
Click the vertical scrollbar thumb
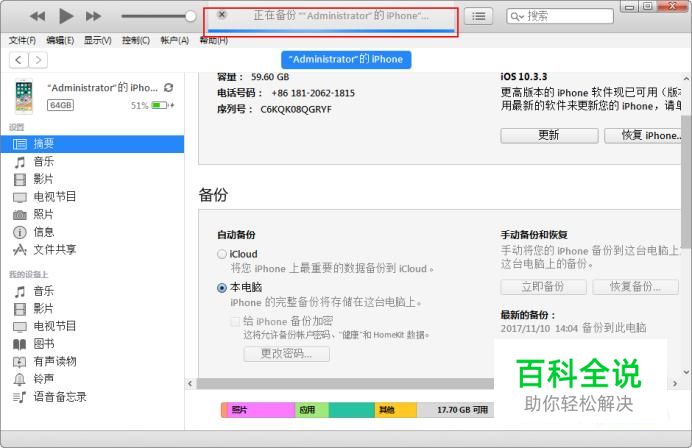click(x=686, y=181)
